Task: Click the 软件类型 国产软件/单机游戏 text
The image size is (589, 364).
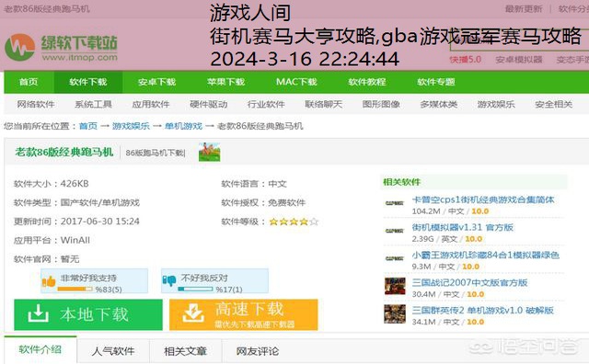Action: click(76, 202)
